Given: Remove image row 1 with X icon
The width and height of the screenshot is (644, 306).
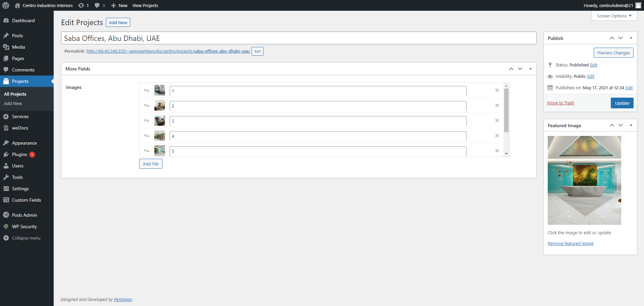Looking at the screenshot, I should click(497, 90).
